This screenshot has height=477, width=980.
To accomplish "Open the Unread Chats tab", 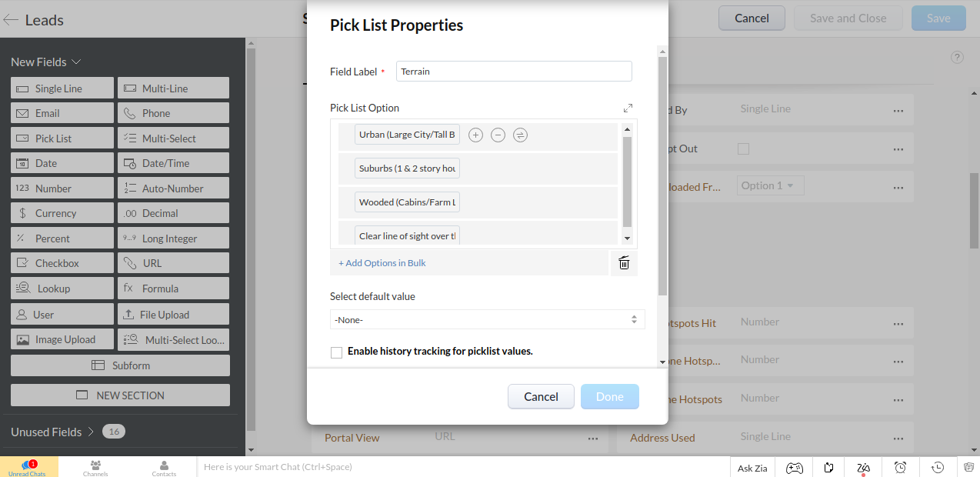I will [28, 467].
